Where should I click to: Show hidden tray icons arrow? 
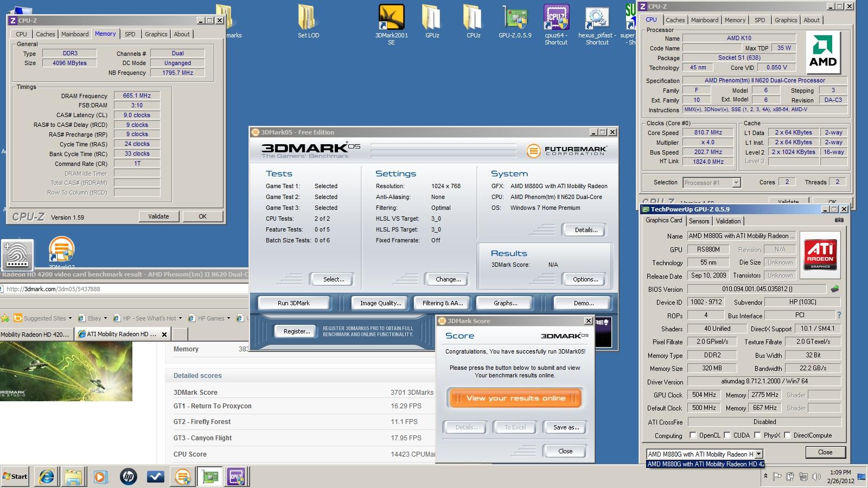(765, 476)
